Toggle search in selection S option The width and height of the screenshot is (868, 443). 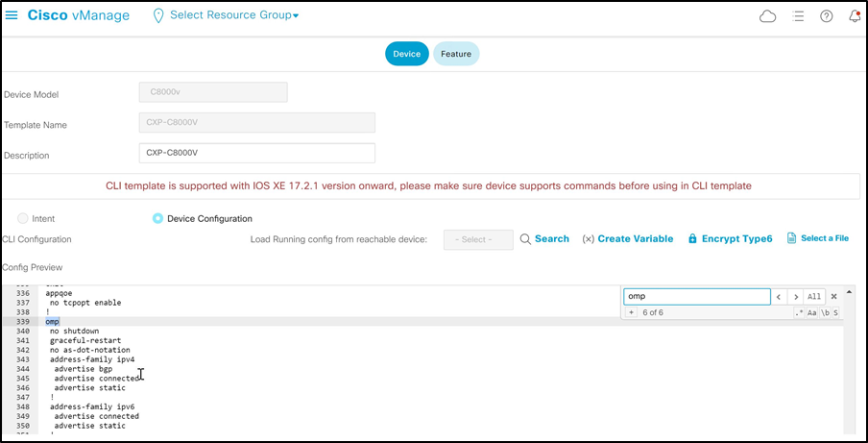coord(835,313)
